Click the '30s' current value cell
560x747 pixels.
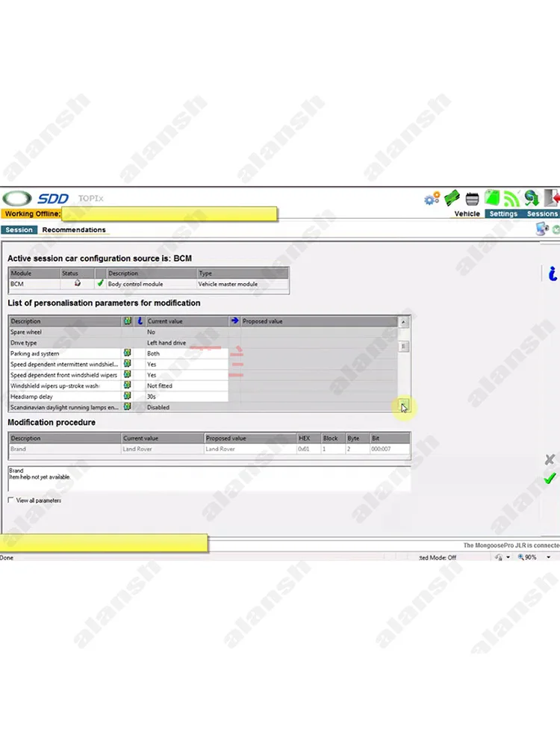pyautogui.click(x=187, y=397)
